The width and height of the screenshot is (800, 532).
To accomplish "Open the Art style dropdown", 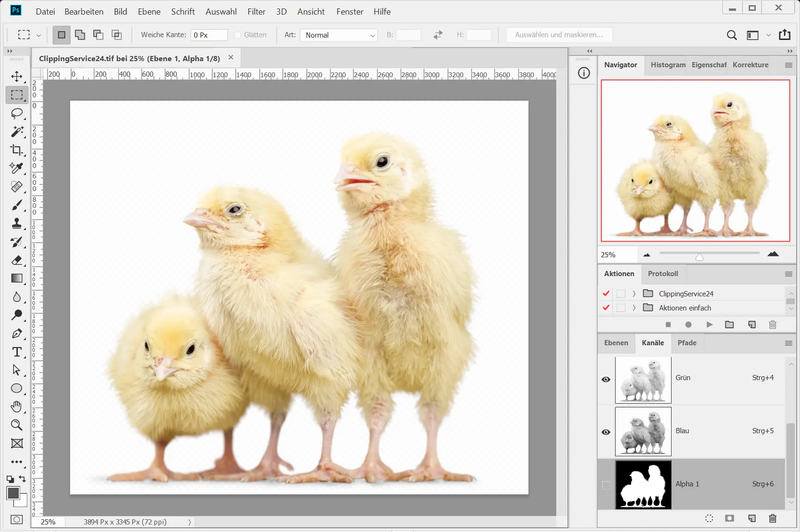I will (339, 35).
